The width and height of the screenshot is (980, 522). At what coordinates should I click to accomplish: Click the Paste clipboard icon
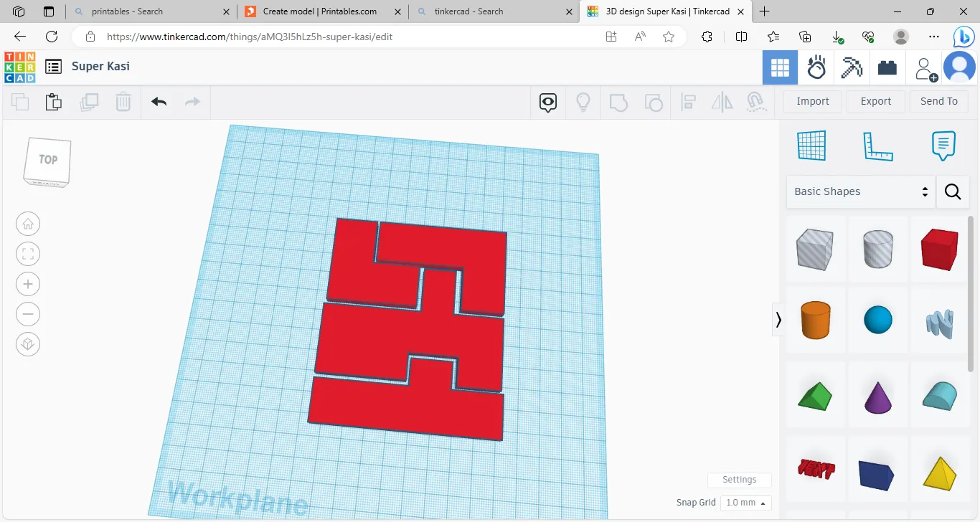[x=54, y=102]
